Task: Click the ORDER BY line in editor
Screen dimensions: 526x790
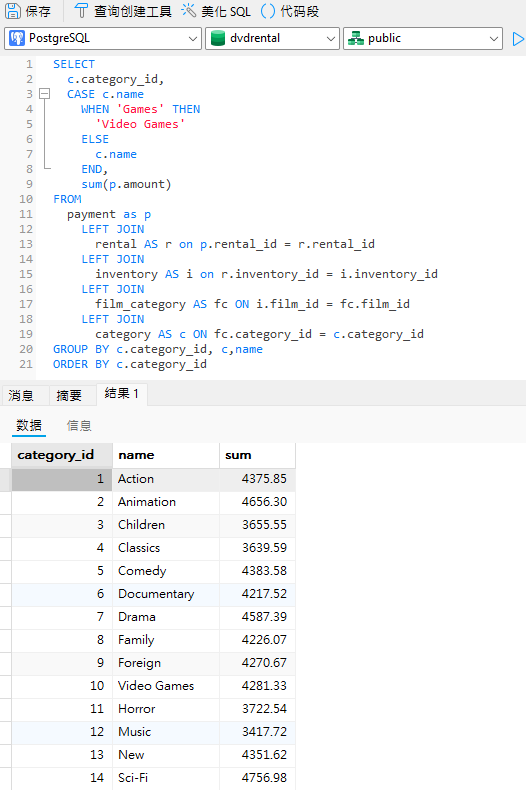Action: pos(130,364)
